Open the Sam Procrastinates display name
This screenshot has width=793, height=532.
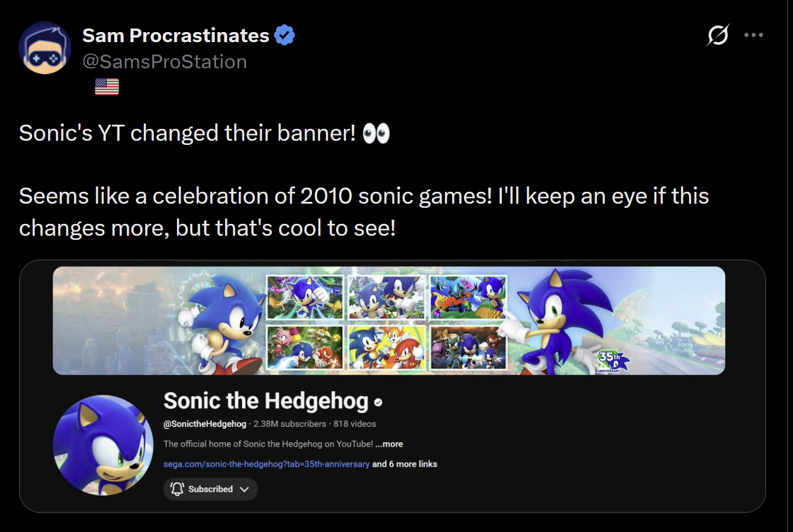tap(176, 36)
